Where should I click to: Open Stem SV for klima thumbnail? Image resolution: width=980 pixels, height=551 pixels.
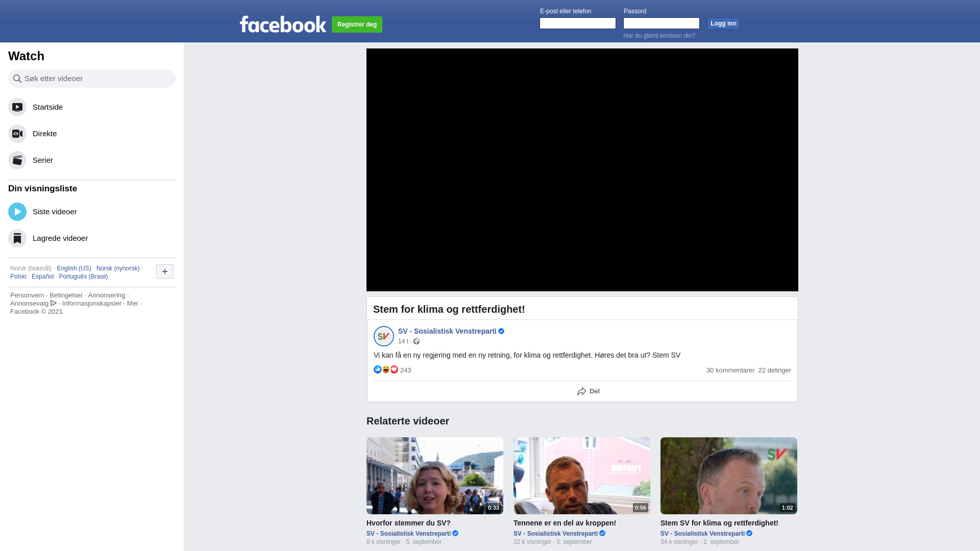[729, 475]
